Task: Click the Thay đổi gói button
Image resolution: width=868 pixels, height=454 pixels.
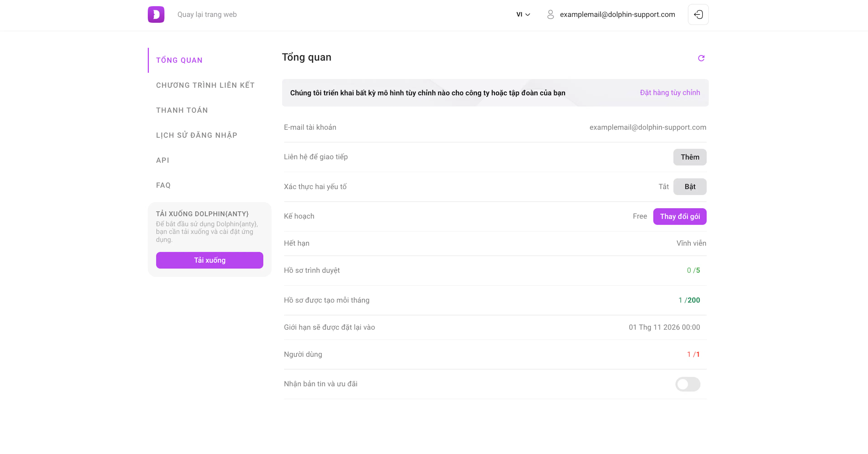Action: (x=680, y=216)
